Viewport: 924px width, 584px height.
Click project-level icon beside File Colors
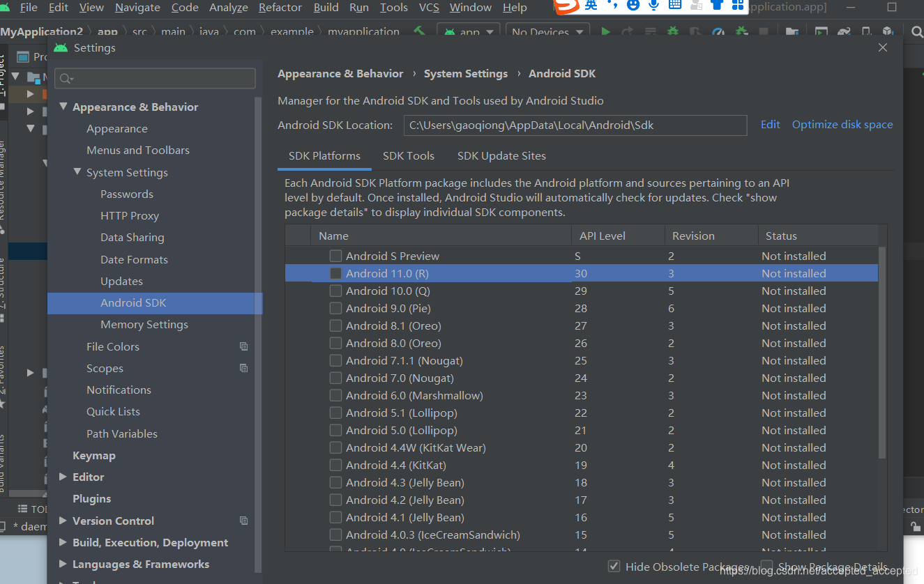click(243, 346)
